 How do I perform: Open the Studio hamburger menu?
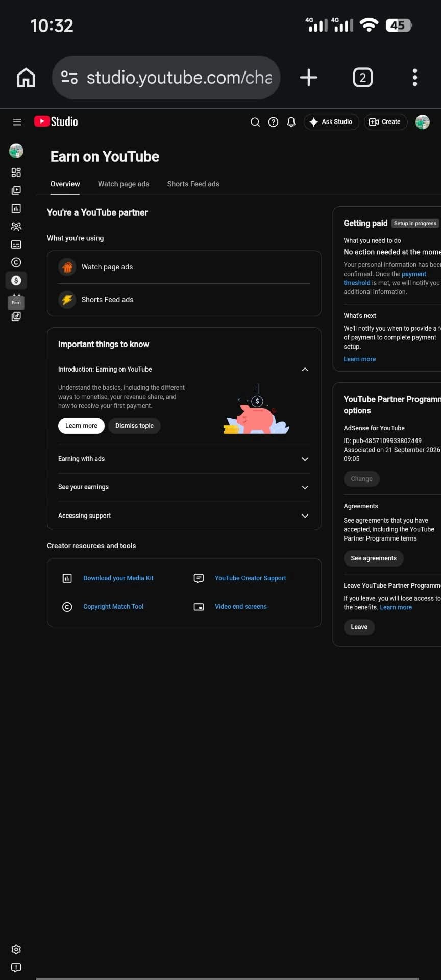tap(17, 122)
